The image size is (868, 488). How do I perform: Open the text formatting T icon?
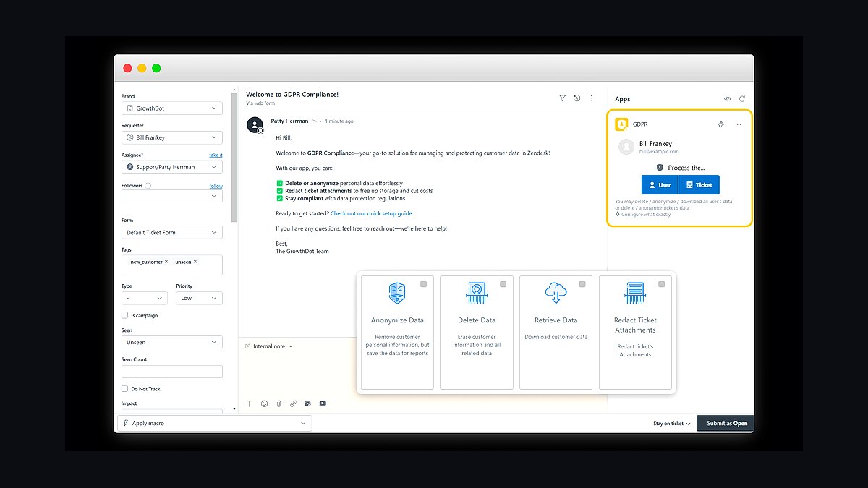[250, 403]
